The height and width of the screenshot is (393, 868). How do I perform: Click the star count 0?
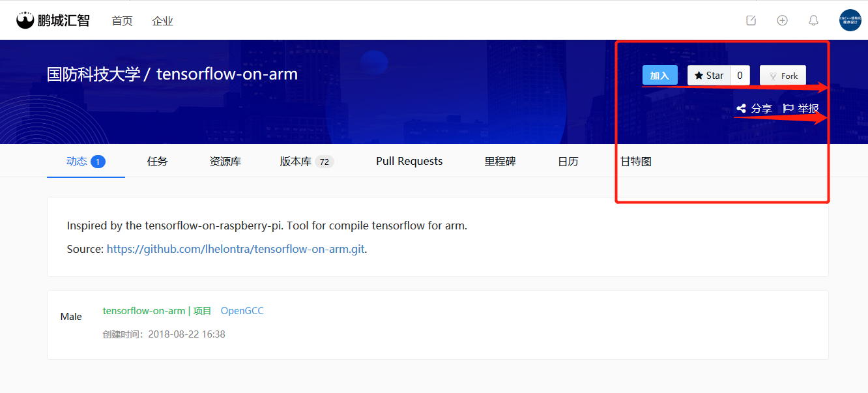[740, 76]
